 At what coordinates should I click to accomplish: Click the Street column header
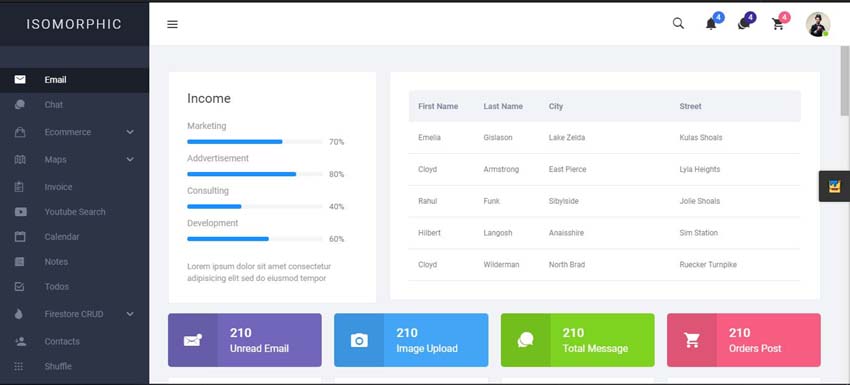(690, 106)
